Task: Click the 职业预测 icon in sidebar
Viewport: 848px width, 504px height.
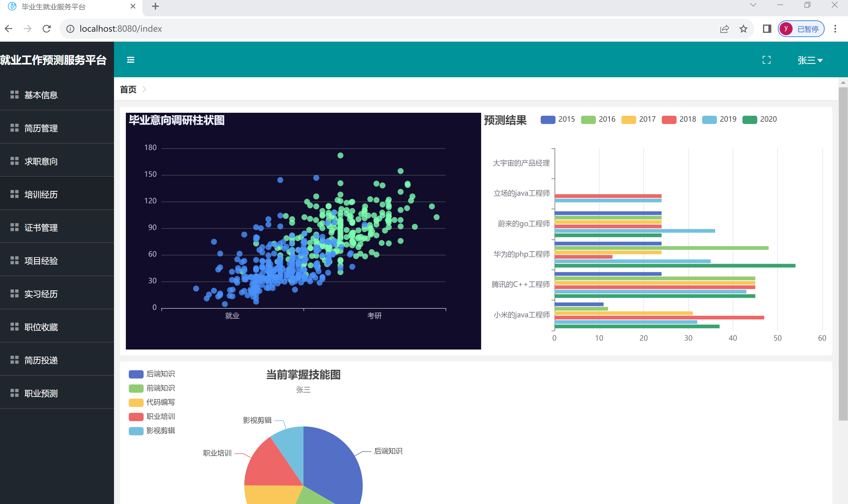Action: point(14,393)
